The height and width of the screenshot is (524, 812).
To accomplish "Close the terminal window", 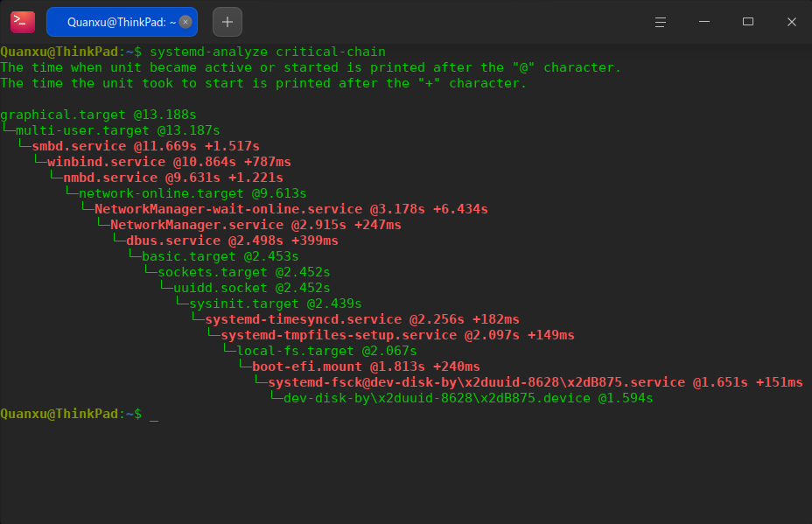I will (791, 22).
